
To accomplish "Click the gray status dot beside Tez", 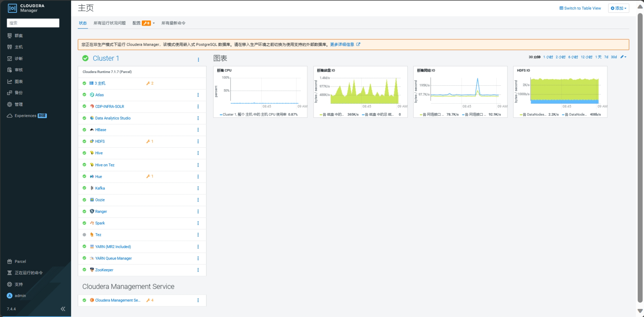I will [x=84, y=235].
